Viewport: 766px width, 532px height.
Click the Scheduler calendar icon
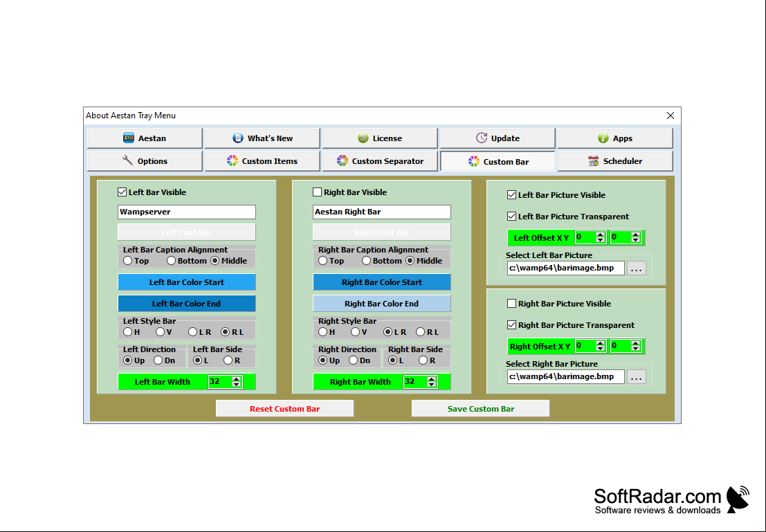click(594, 160)
